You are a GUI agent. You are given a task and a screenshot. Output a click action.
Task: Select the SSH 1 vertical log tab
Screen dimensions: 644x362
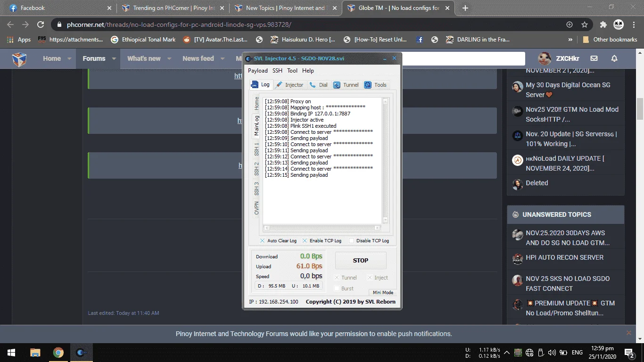click(x=256, y=148)
